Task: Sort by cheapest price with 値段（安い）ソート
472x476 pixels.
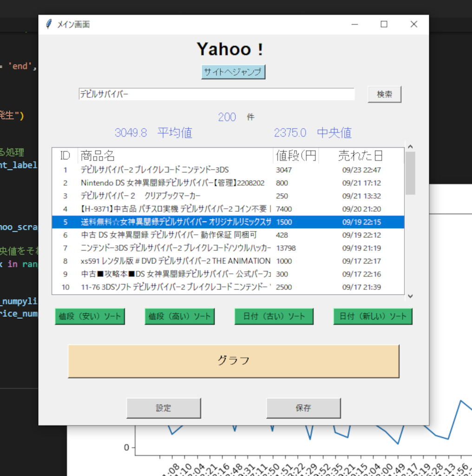Action: 90,316
